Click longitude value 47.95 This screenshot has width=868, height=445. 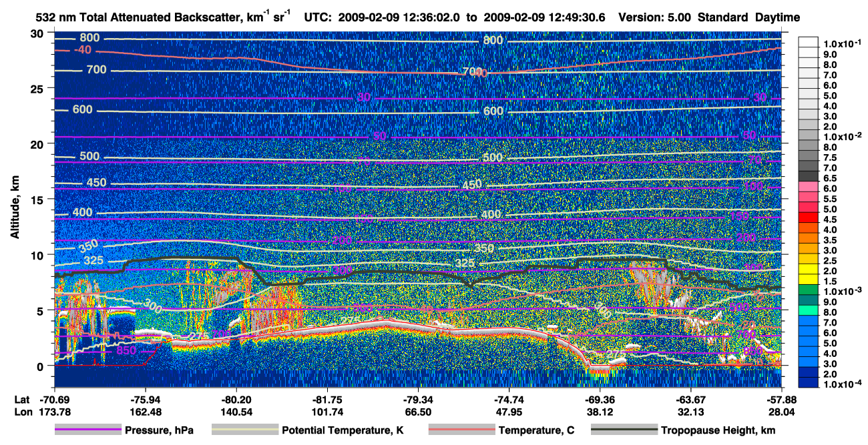pyautogui.click(x=509, y=412)
